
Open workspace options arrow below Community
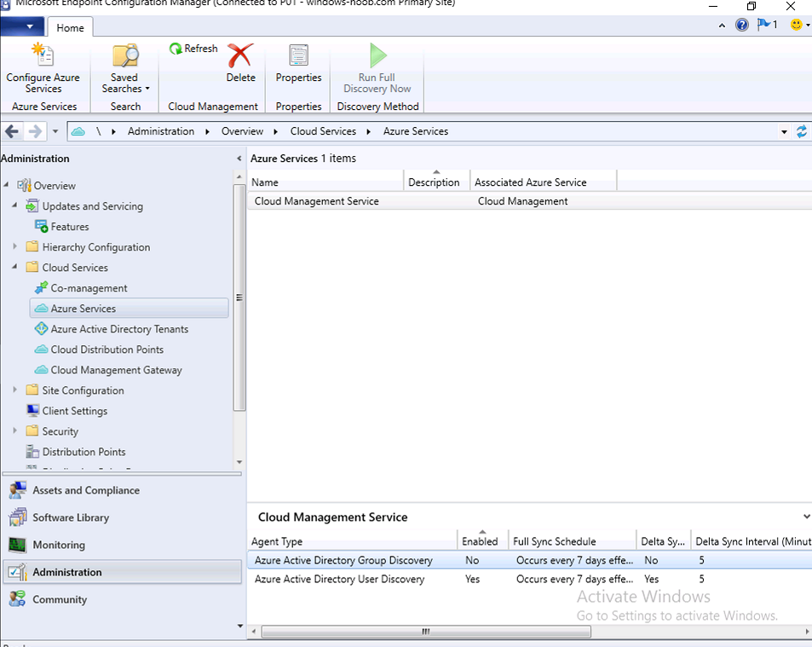click(x=239, y=626)
